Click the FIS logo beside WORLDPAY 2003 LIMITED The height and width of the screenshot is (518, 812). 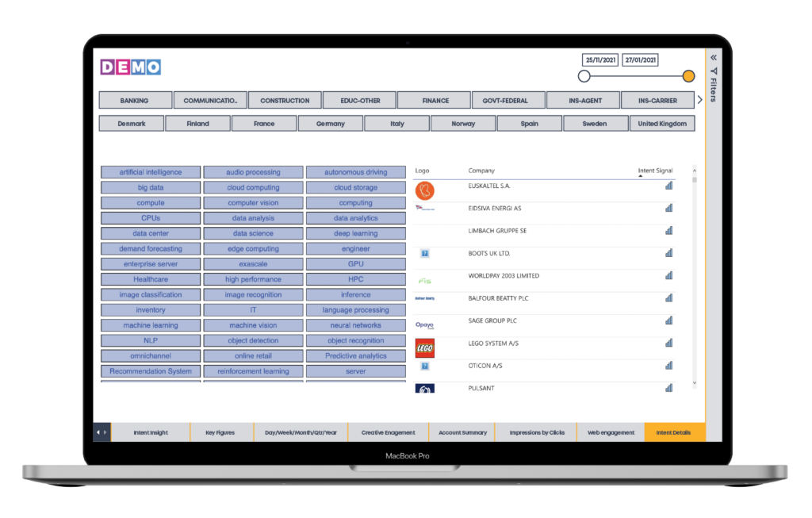(425, 281)
